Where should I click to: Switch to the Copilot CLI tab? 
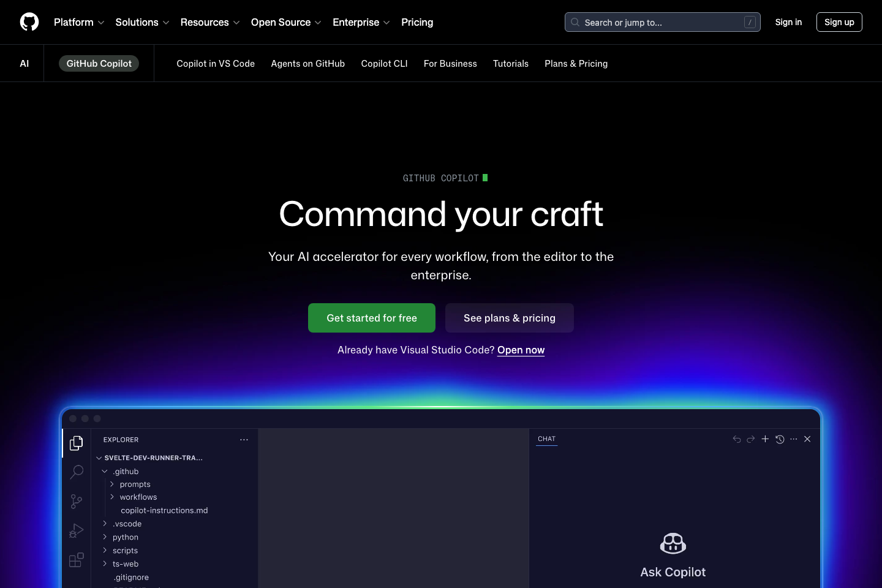(384, 63)
